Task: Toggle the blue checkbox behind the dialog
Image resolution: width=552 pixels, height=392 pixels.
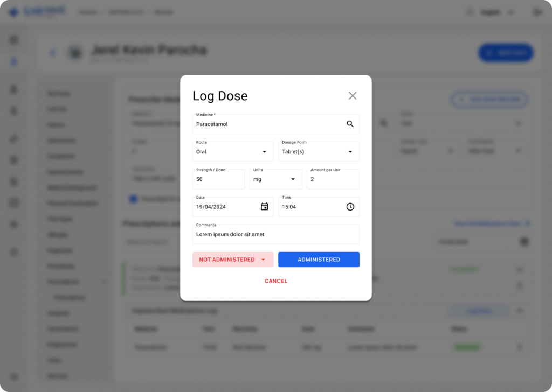Action: pos(133,199)
